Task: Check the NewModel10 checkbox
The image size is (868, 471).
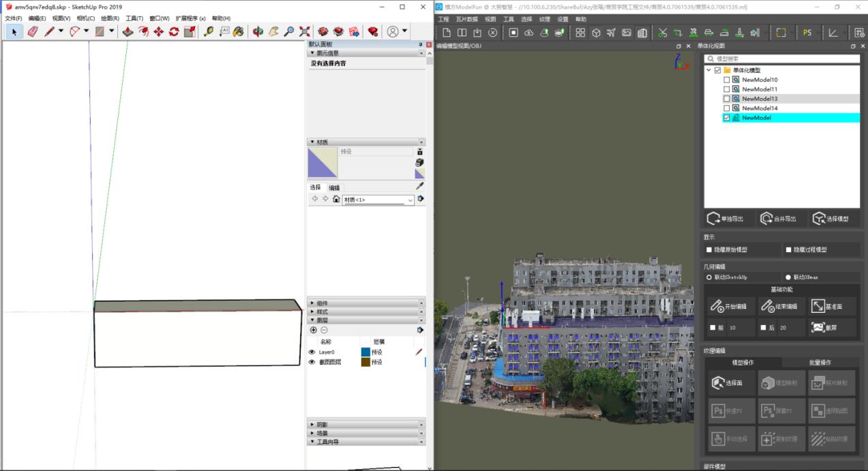Action: coord(727,80)
